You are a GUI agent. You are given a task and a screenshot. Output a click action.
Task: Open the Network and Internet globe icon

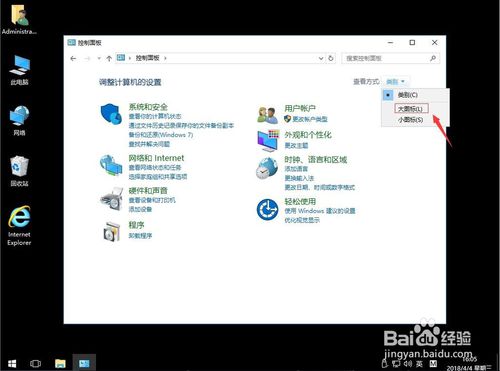click(111, 165)
